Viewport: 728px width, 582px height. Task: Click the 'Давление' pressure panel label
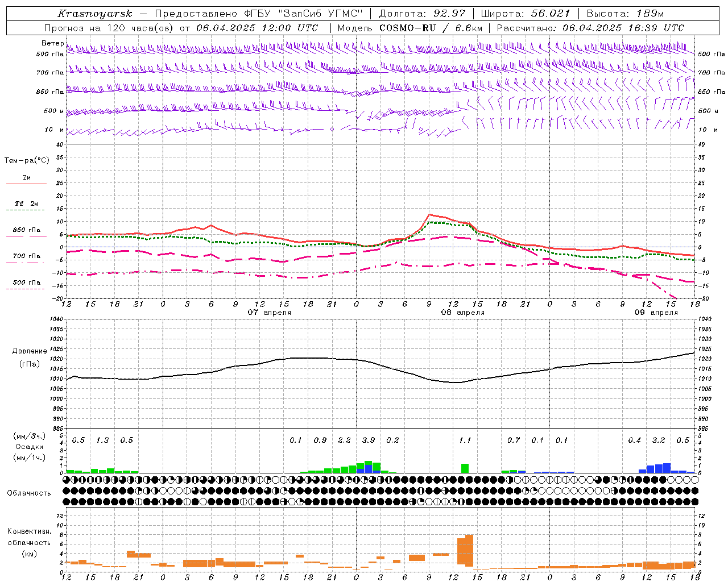click(30, 351)
